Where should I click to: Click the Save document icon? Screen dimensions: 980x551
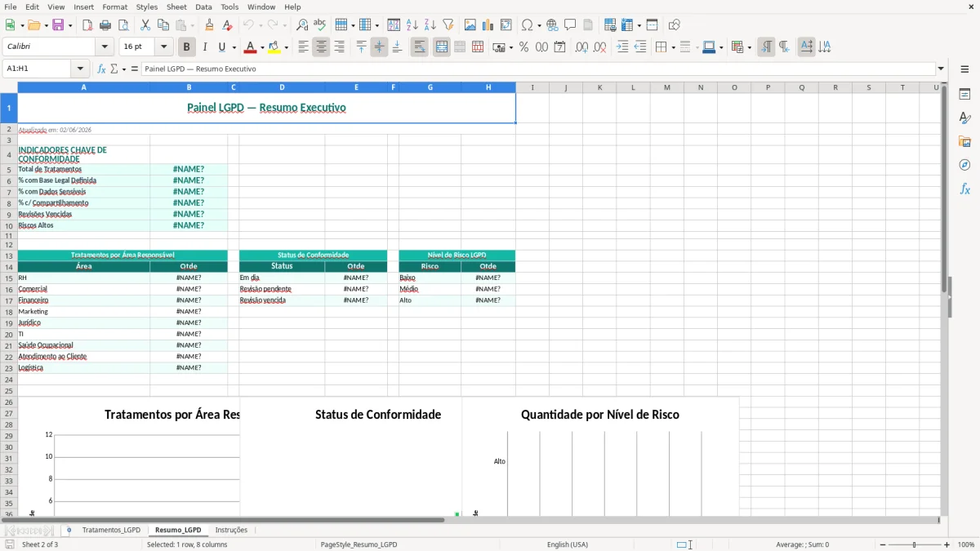tap(58, 25)
